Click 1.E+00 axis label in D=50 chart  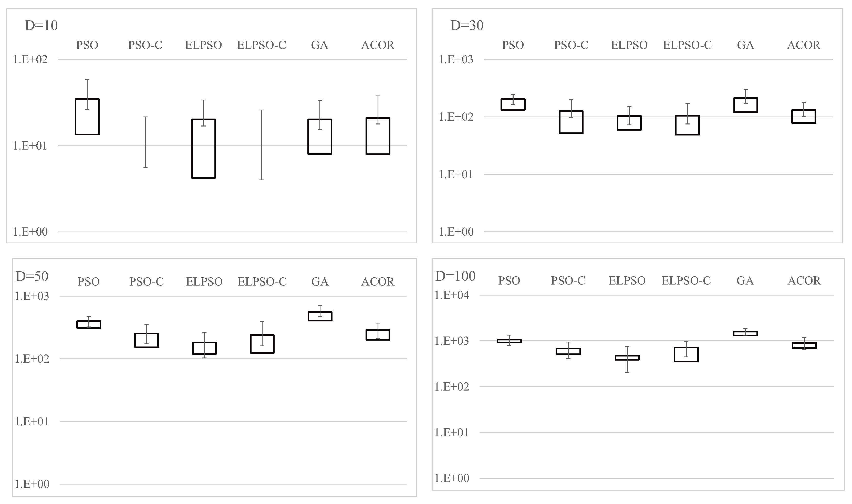pos(32,484)
